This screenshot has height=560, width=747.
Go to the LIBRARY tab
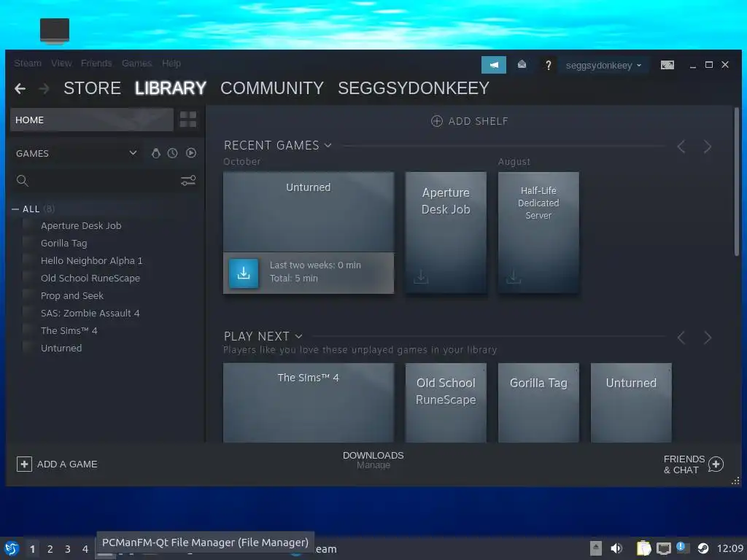(171, 88)
